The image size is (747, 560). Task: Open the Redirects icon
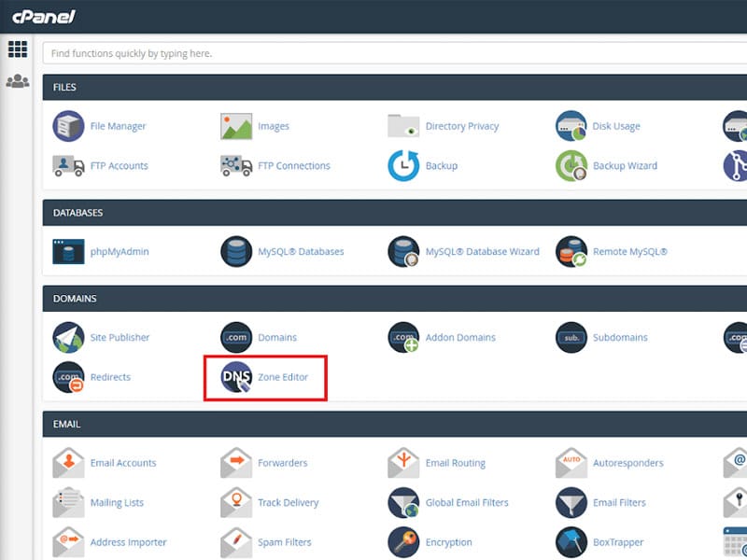tap(68, 377)
